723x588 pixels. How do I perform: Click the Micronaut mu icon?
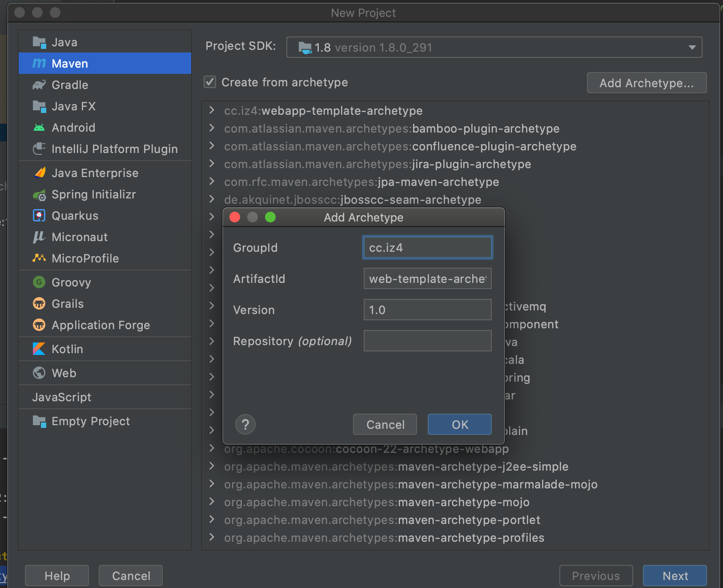[40, 237]
